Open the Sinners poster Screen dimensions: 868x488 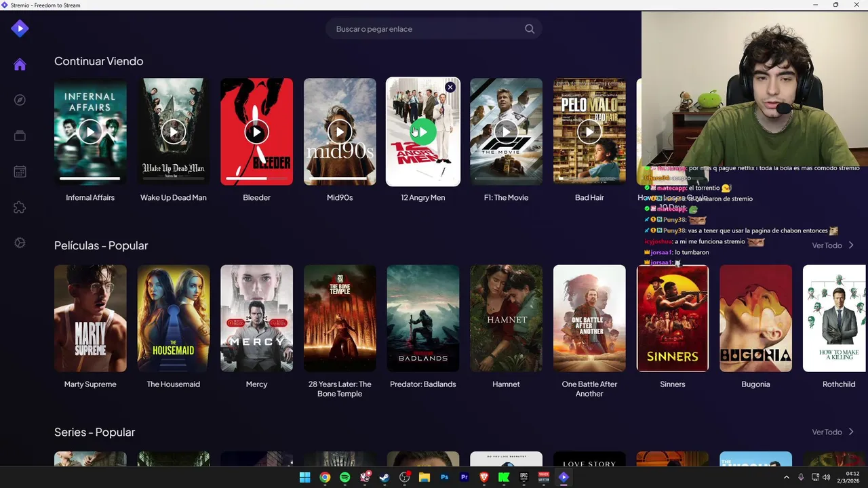pyautogui.click(x=673, y=319)
